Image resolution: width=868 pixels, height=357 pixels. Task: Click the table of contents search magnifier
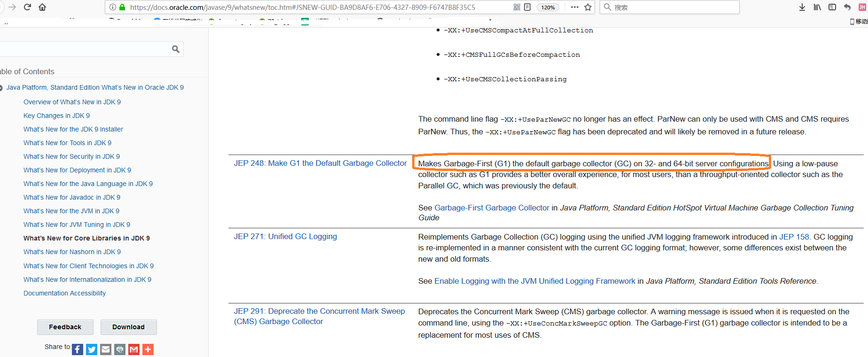pyautogui.click(x=176, y=49)
